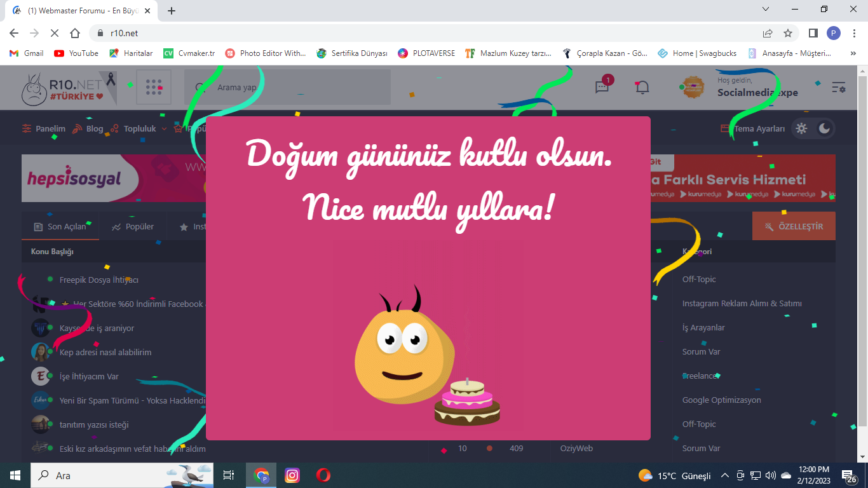Open the topic Kep adresi nasıl alabilirim
868x488 pixels.
105,352
